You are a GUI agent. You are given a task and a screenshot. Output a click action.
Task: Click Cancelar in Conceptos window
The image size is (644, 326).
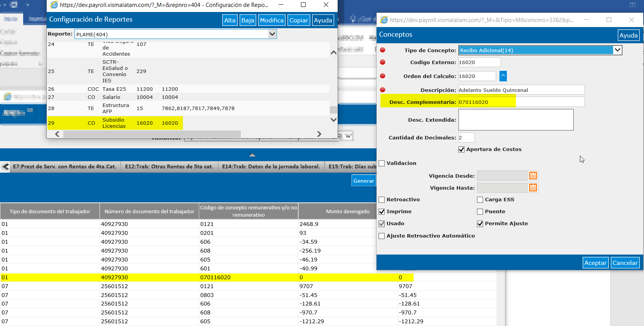click(x=625, y=263)
